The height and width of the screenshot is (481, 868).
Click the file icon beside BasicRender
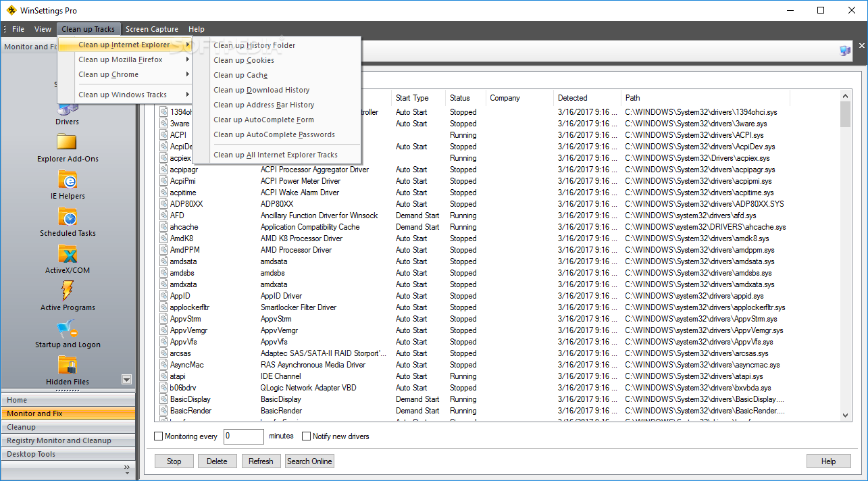pyautogui.click(x=163, y=411)
